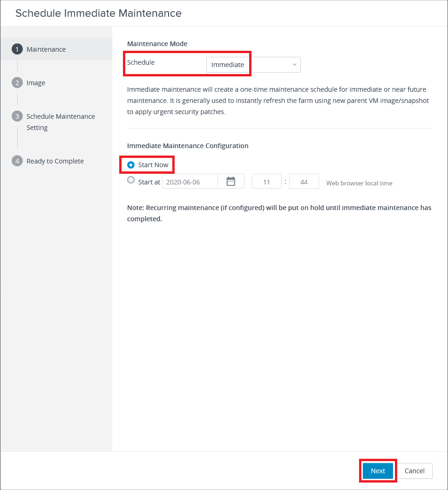Click the step 3 circle icon
The image size is (448, 490).
tap(17, 116)
